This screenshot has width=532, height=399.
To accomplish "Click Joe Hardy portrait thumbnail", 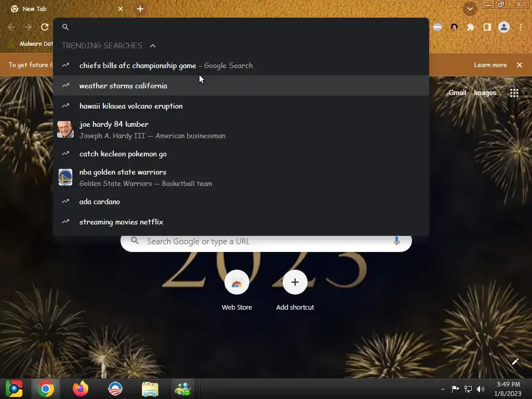I will coord(65,129).
